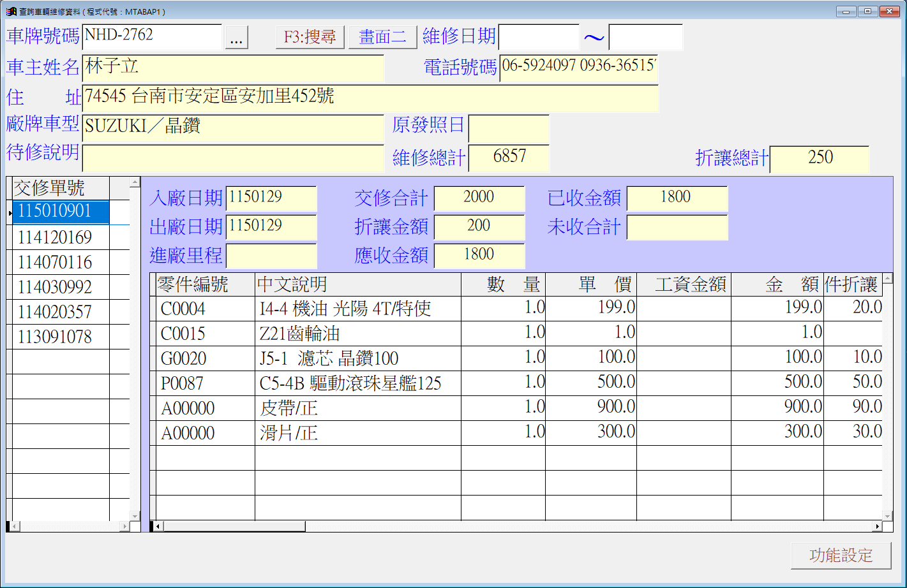The height and width of the screenshot is (588, 907).
Task: Click the order list scroll-down arrow
Action: coord(135,516)
